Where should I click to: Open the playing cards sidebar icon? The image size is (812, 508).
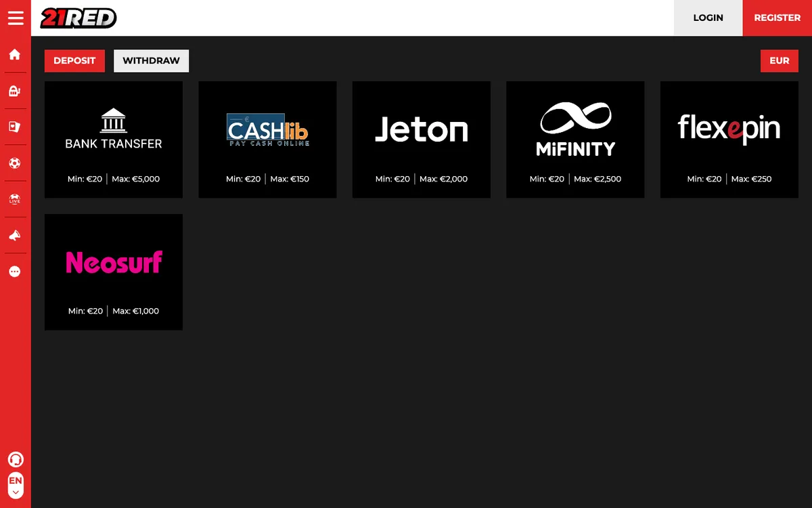point(15,127)
